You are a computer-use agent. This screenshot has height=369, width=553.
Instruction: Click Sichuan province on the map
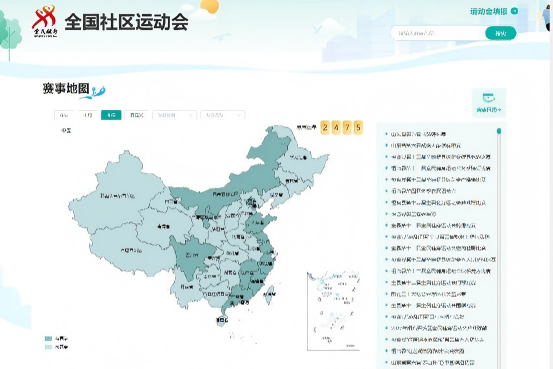[x=192, y=255]
